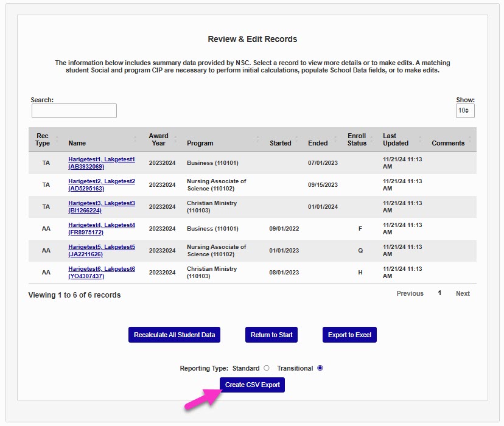Image resolution: width=504 pixels, height=426 pixels.
Task: Select Standard reporting type
Action: click(266, 368)
